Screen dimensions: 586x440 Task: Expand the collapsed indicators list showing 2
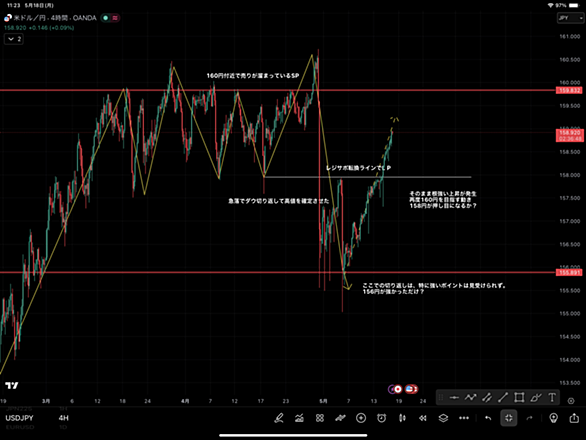(14, 39)
